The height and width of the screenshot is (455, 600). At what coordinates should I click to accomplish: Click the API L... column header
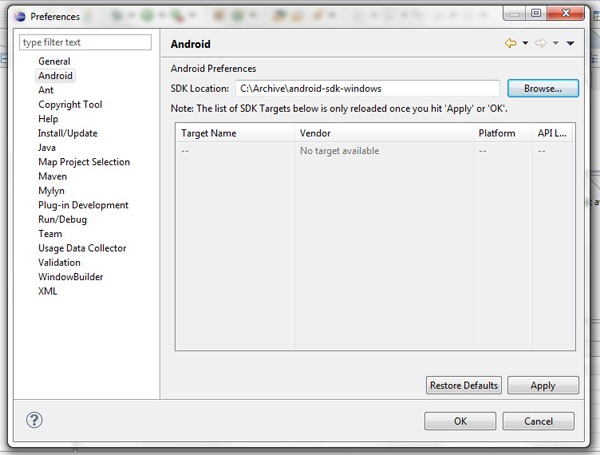(553, 133)
